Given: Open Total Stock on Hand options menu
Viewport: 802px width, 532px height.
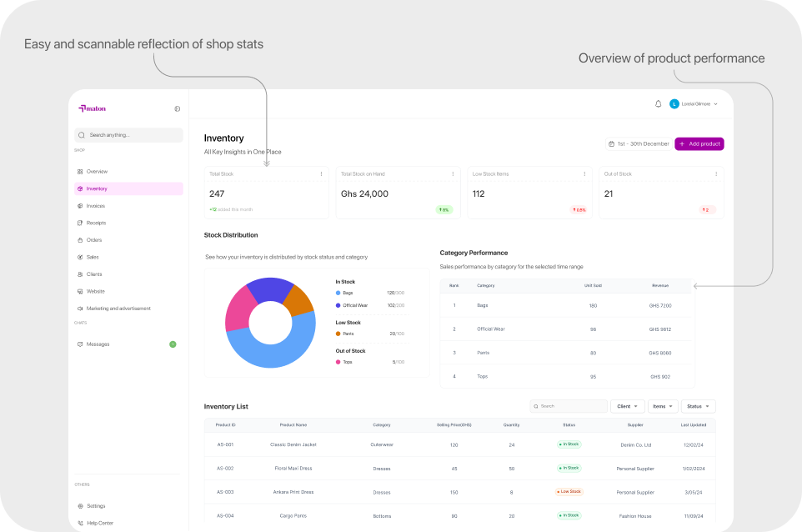Looking at the screenshot, I should (453, 174).
